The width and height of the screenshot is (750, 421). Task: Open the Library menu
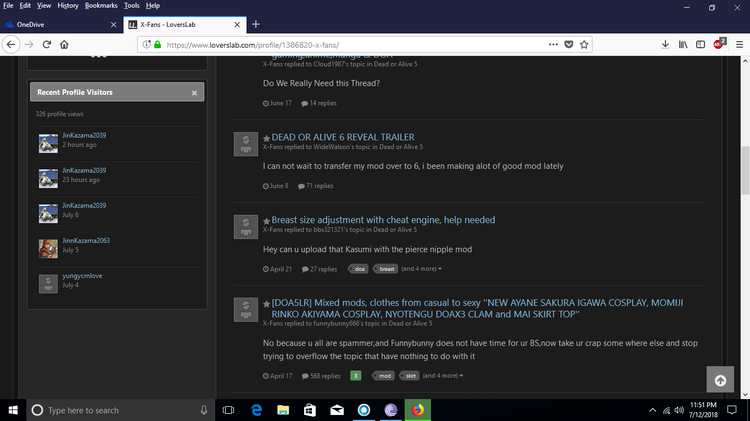tap(683, 44)
